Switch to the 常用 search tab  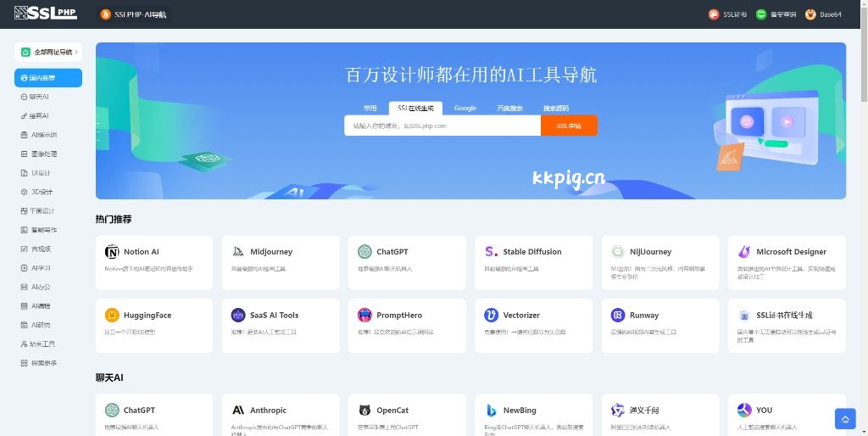coord(370,108)
